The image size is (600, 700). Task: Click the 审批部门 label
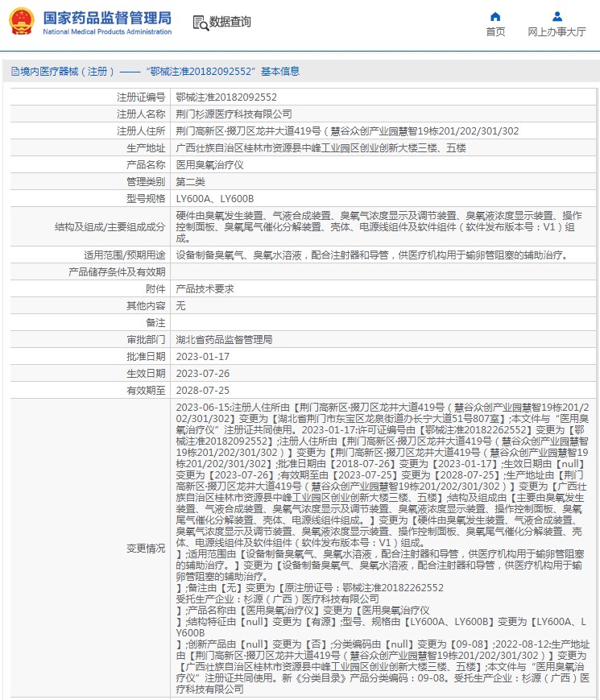[x=146, y=340]
